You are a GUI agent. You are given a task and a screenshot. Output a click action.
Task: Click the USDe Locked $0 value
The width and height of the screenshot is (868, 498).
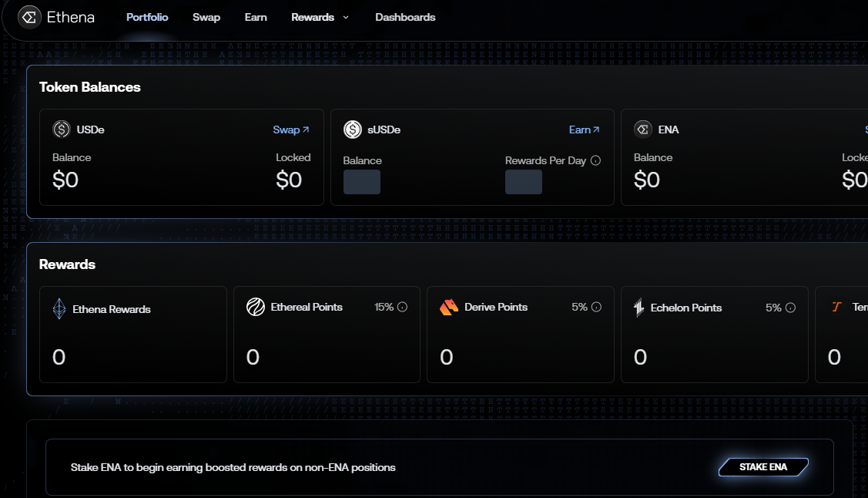coord(289,180)
